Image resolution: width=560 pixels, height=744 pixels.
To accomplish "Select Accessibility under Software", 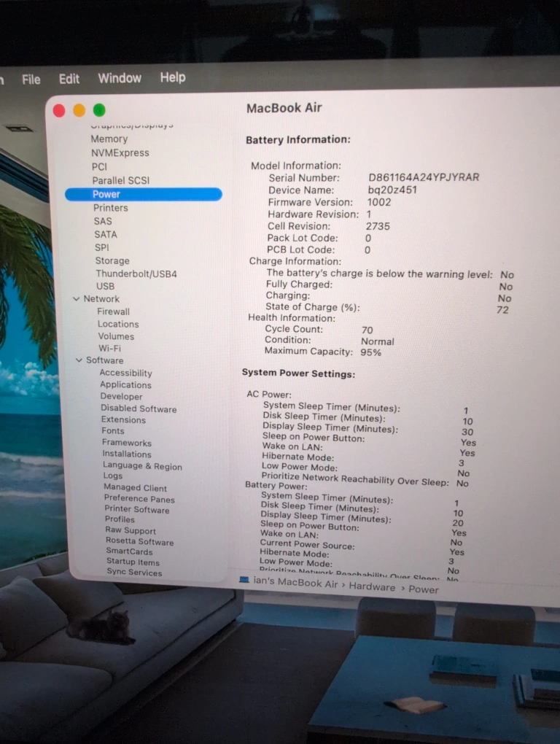I will (x=125, y=373).
